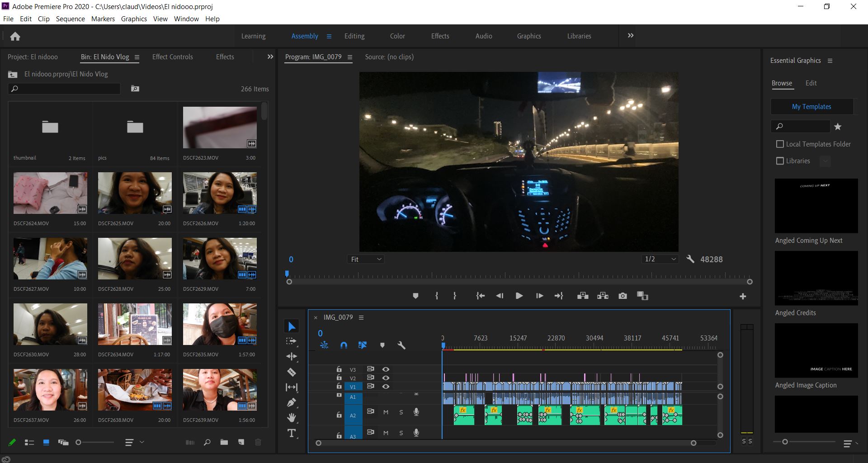Select the Hand tool
868x463 pixels.
[292, 417]
